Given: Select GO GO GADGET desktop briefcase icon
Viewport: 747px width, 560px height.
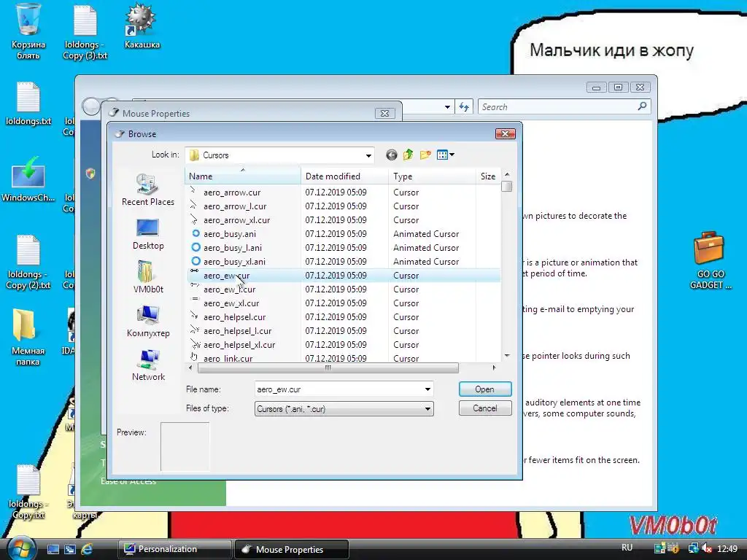Looking at the screenshot, I should click(x=710, y=260).
